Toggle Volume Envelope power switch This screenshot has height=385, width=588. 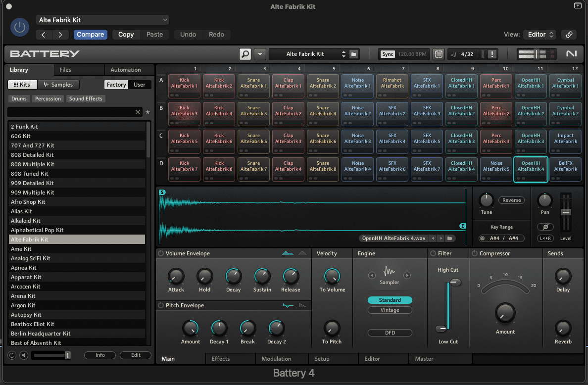[x=161, y=253]
